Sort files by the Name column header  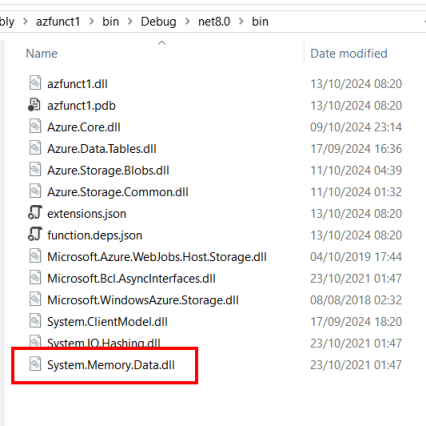(x=42, y=53)
